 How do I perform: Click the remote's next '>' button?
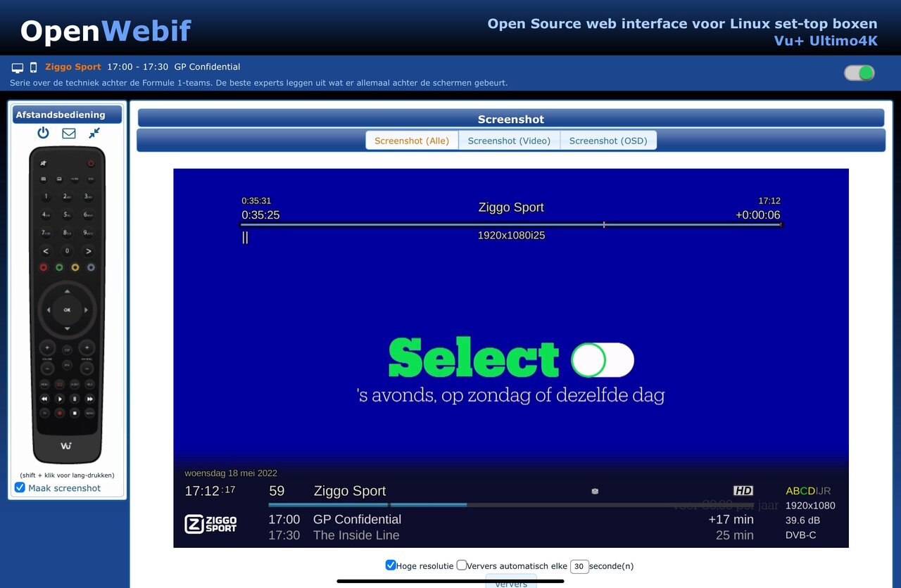tap(88, 251)
